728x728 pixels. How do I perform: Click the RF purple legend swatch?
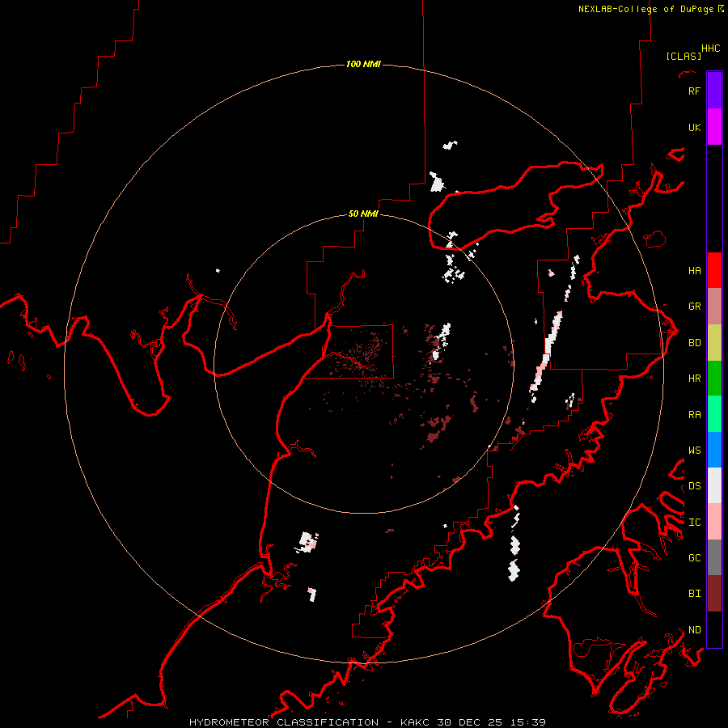(x=714, y=91)
